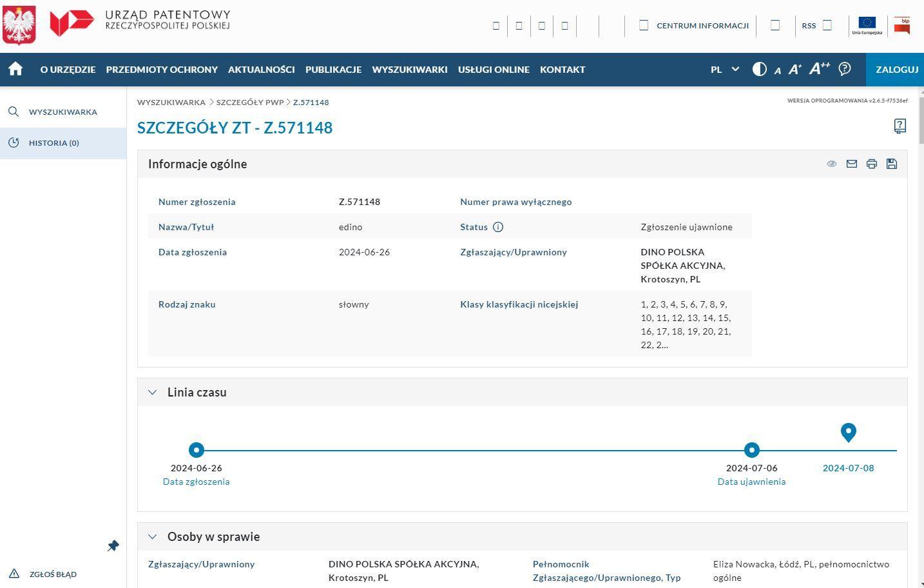Click the 'Klasy klasyfikacji nicejskiej' label
The height and width of the screenshot is (588, 924).
pyautogui.click(x=519, y=304)
